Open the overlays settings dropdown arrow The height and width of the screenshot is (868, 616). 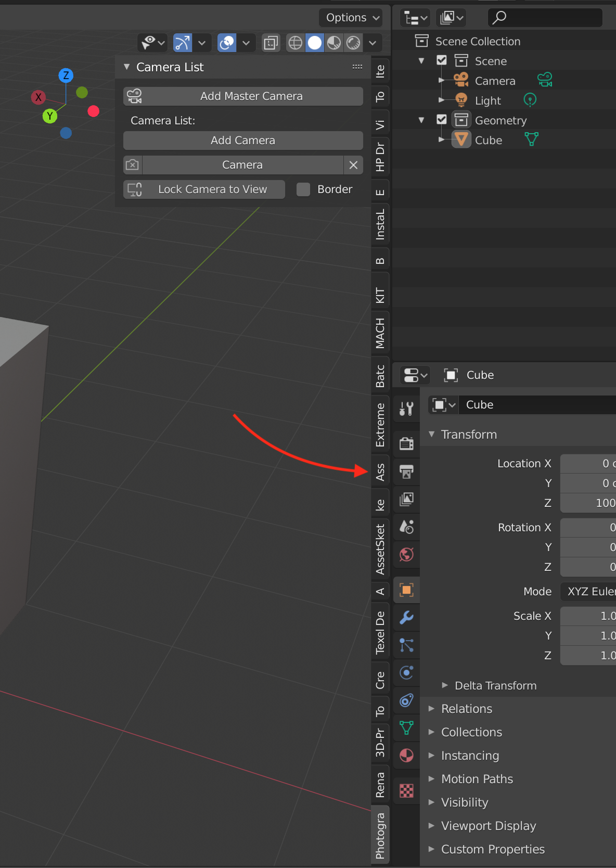pos(246,43)
